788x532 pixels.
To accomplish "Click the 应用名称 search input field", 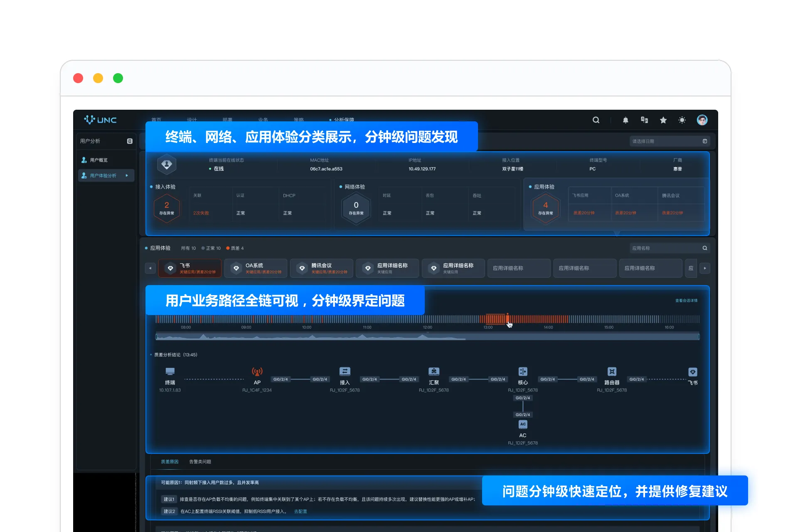I will (x=665, y=248).
